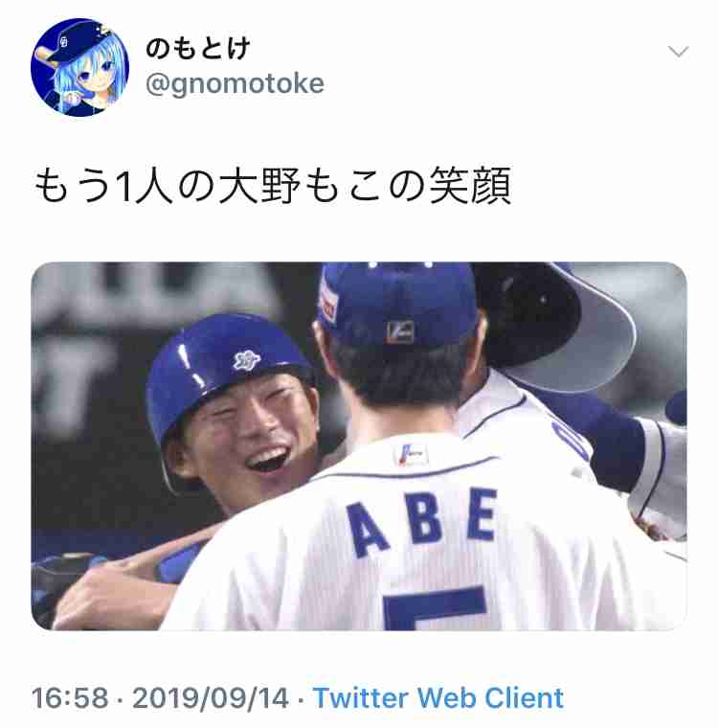
Task: Expand the tweet options chevron
Action: [x=678, y=51]
